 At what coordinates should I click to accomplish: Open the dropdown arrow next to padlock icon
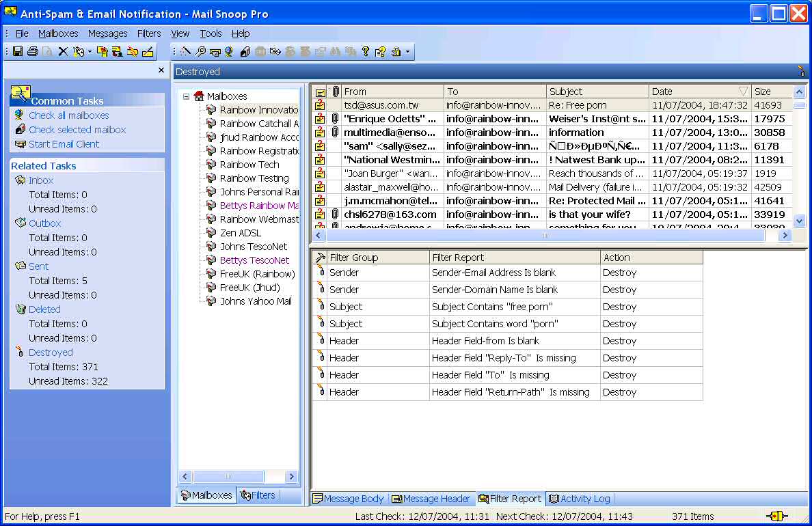pyautogui.click(x=408, y=51)
